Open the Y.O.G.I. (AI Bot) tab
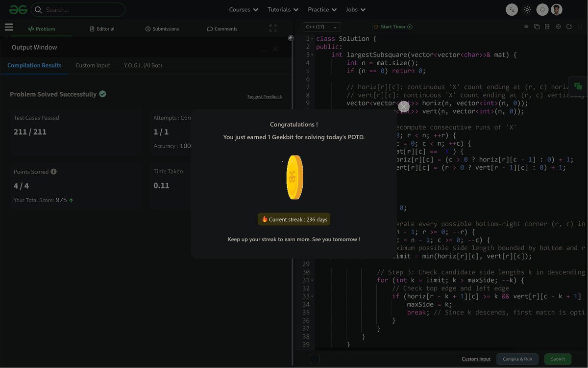Viewport: 588px width, 368px height. [x=143, y=65]
